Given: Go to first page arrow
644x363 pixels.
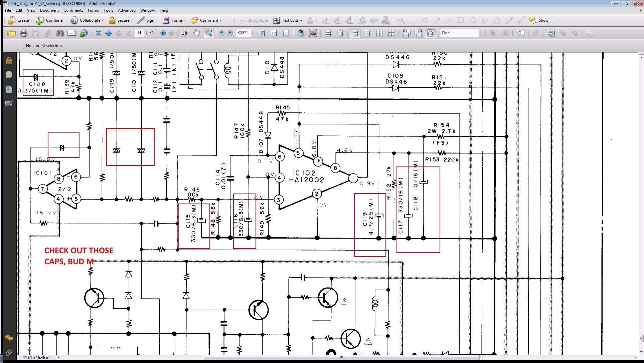Looking at the screenshot, I should pyautogui.click(x=98, y=33).
